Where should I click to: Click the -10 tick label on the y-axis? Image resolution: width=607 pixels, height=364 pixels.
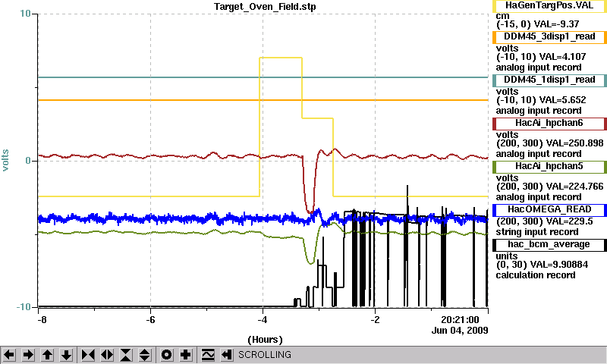pyautogui.click(x=24, y=307)
